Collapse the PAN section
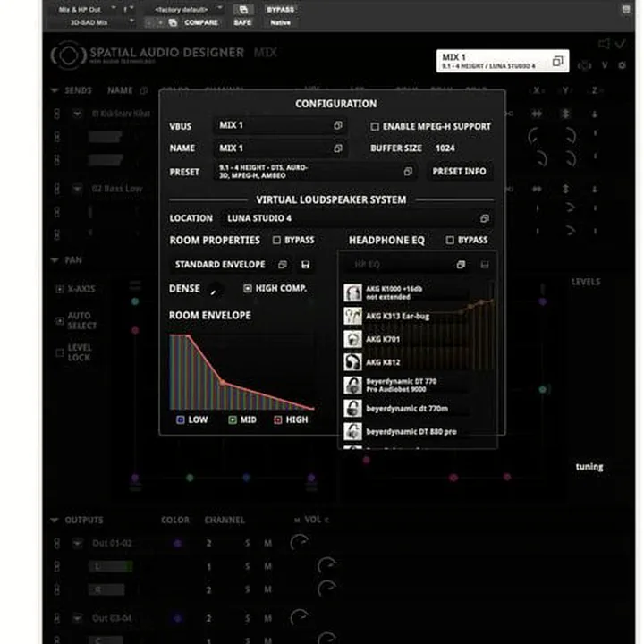644x644 pixels. click(x=55, y=260)
